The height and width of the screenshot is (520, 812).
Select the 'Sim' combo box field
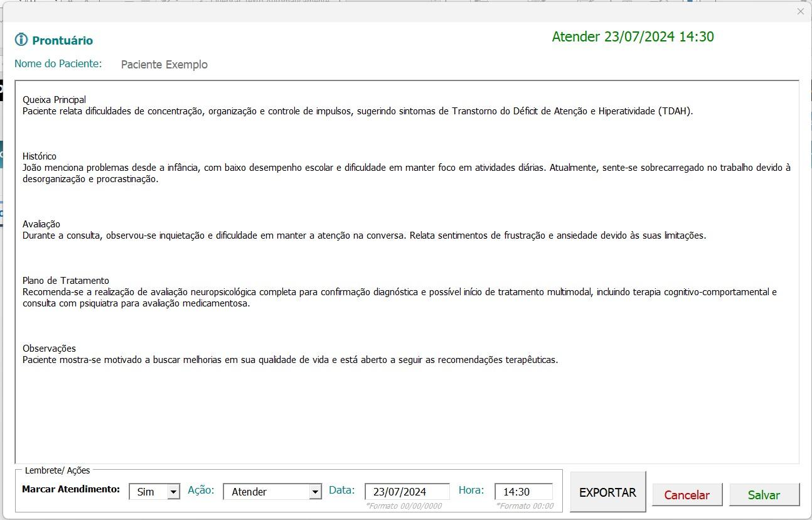148,492
